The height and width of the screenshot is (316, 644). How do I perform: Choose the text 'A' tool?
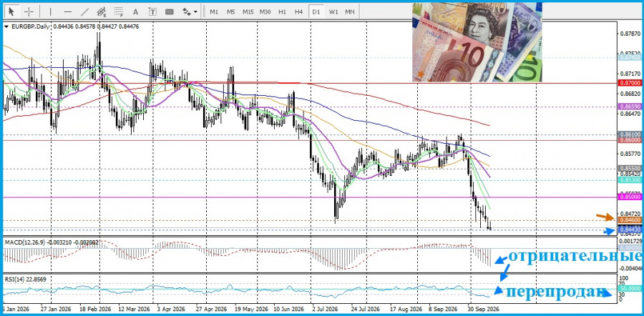click(136, 11)
